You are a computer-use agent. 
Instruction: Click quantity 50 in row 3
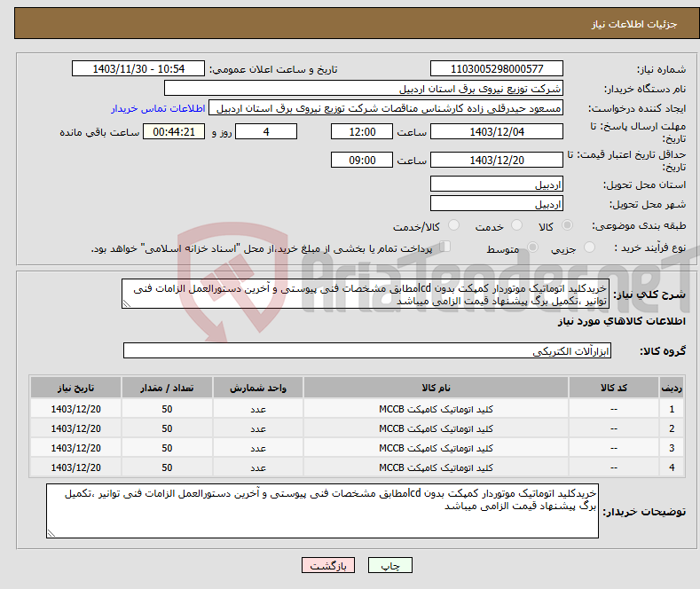(167, 448)
